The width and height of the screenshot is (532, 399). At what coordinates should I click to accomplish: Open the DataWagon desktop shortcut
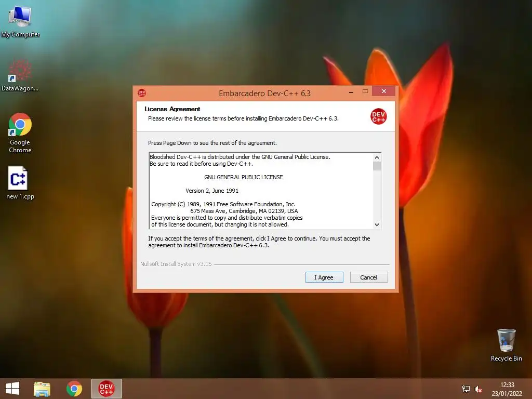20,75
